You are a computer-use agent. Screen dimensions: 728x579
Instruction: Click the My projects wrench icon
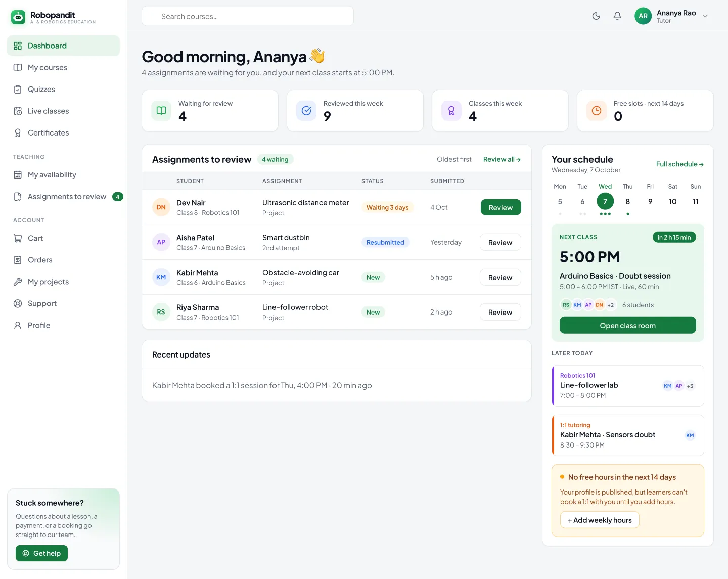[x=18, y=282]
